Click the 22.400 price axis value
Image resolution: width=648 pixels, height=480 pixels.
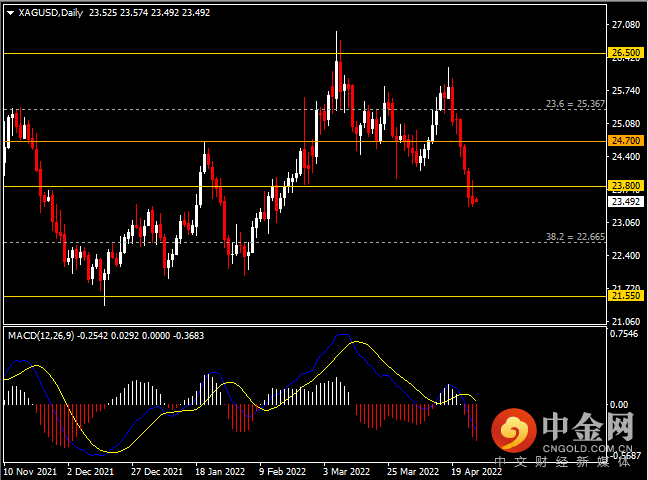point(626,256)
